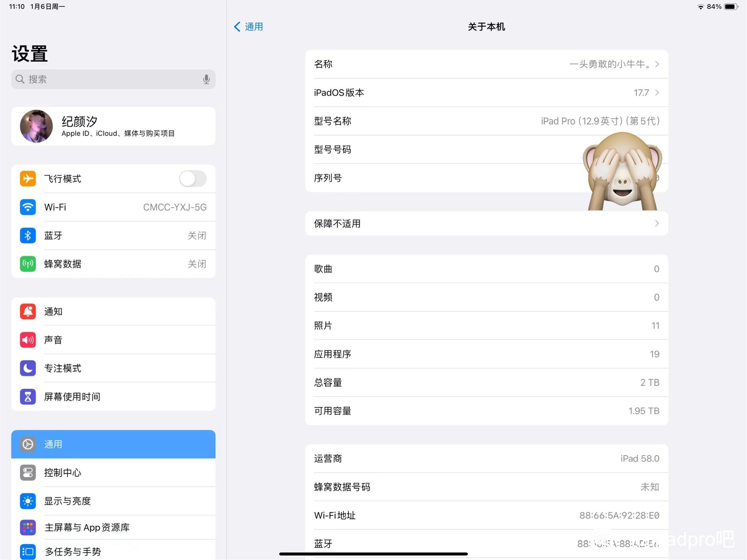Tap the Wi-Fi地址 MAC address value

coord(619,515)
